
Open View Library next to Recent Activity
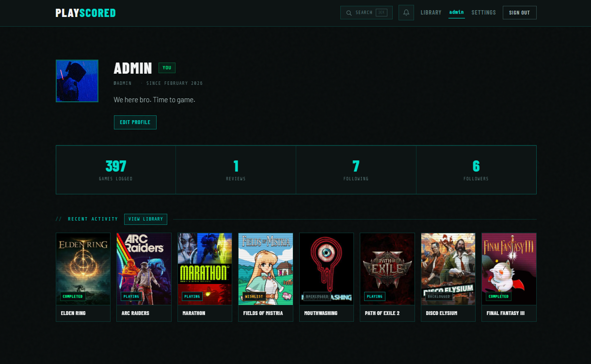click(145, 219)
